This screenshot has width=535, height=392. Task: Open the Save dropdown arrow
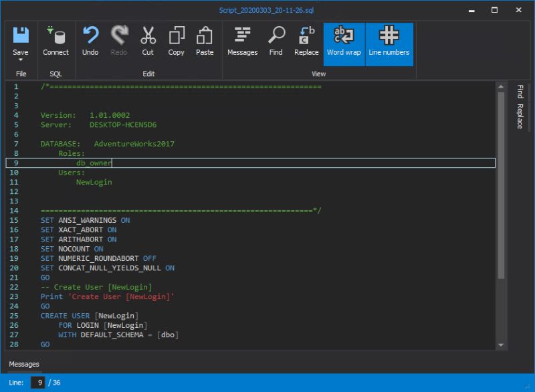click(x=21, y=59)
